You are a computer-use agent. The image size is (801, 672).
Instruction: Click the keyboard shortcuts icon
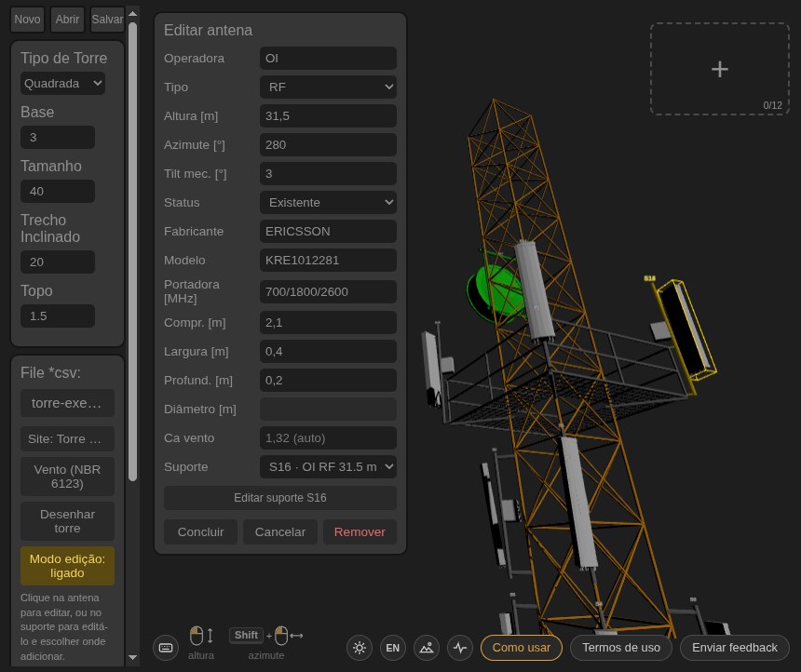[166, 648]
